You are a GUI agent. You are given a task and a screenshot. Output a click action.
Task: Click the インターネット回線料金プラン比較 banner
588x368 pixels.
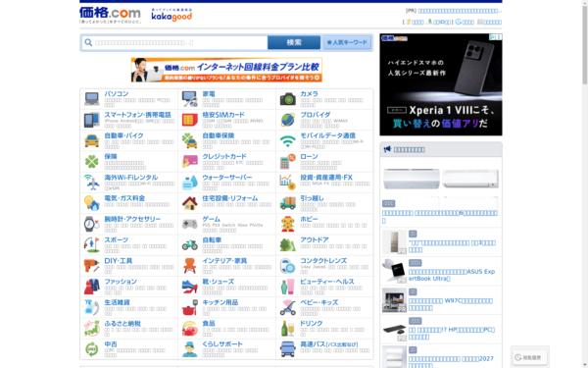click(x=226, y=70)
